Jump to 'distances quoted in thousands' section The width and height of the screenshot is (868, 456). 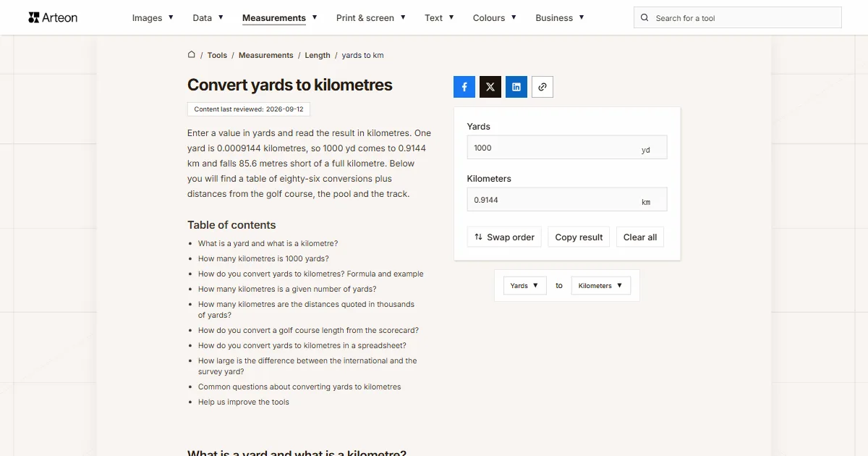point(306,310)
